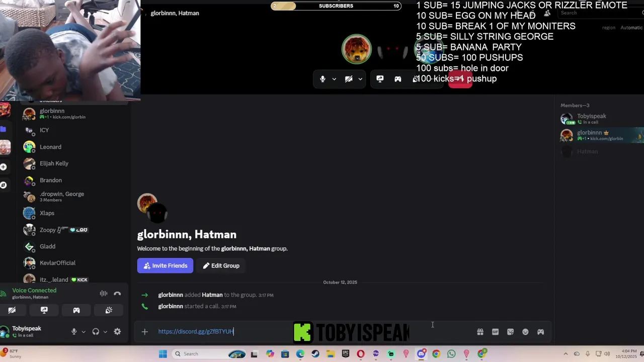Screen dimensions: 644x362
Task: Show hidden system tray icons chevron
Action: pyautogui.click(x=566, y=354)
